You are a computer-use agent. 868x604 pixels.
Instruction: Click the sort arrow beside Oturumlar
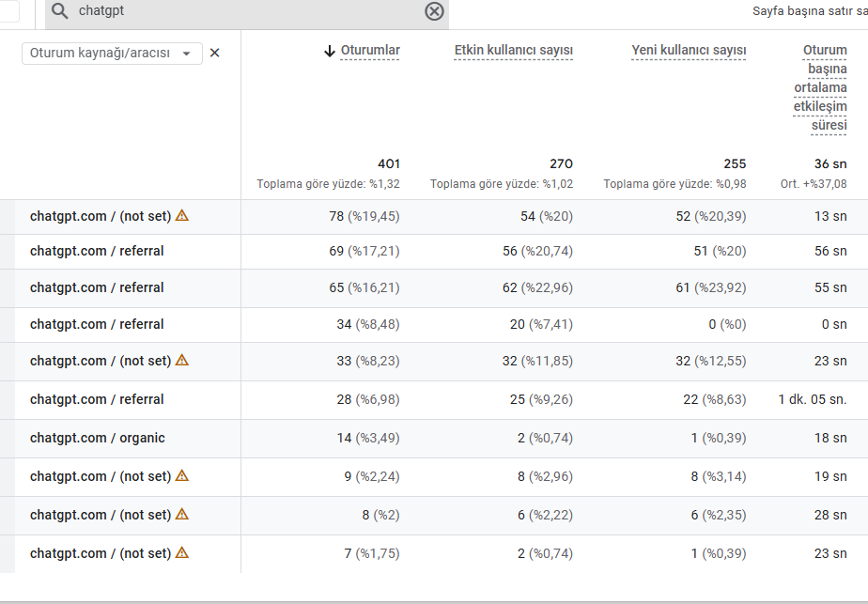[x=329, y=51]
